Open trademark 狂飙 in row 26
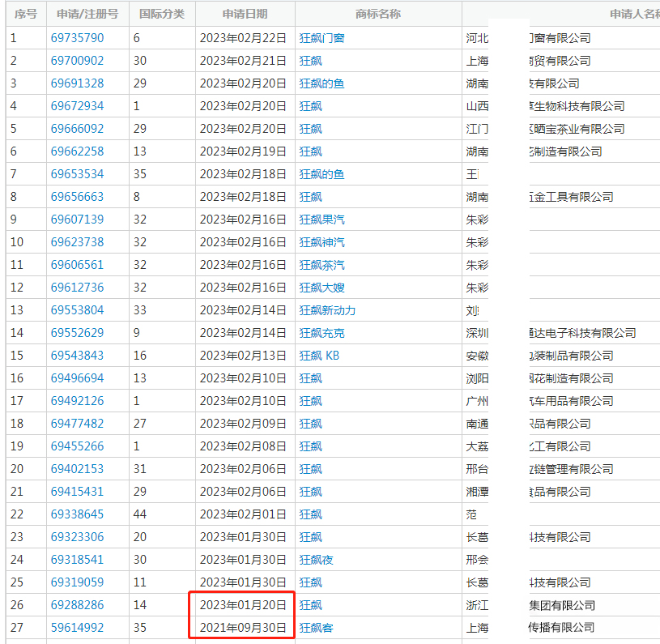This screenshot has height=644, width=660. (311, 605)
